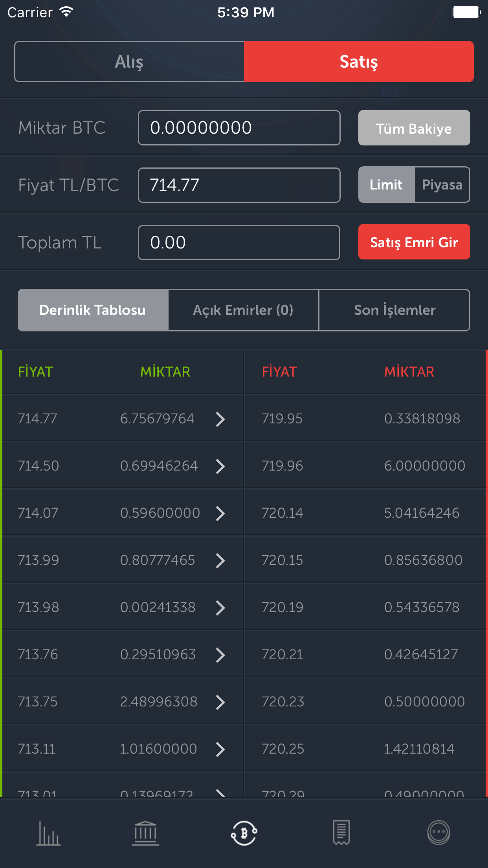
Task: Tap bid amount 1.01600000
Action: [x=158, y=749]
